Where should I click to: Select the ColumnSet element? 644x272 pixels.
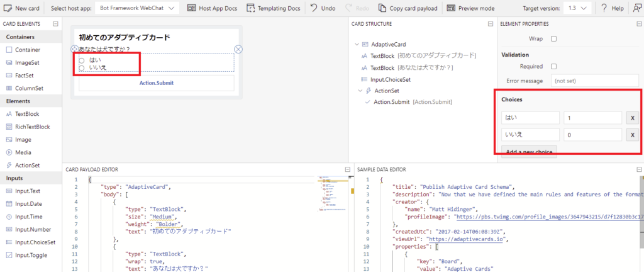[x=29, y=88]
